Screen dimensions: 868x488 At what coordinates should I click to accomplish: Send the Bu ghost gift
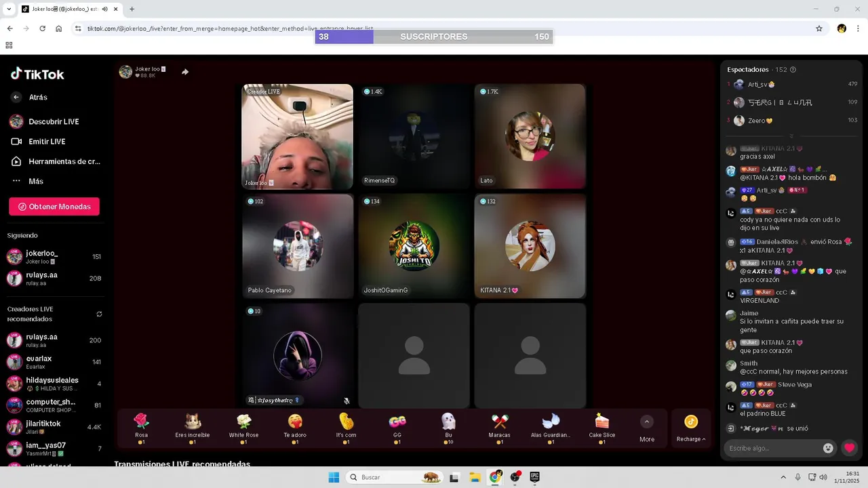[x=448, y=428]
